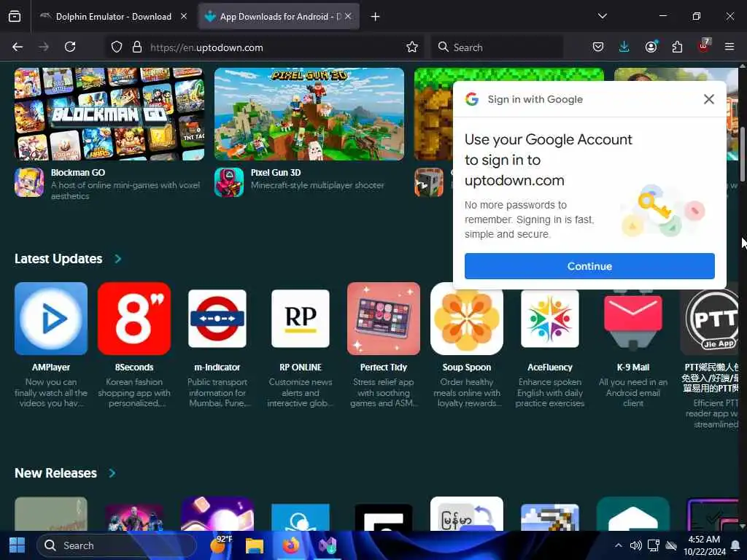Viewport: 747px width, 560px height.
Task: Click the Blockman GO small app icon
Action: pyautogui.click(x=29, y=182)
